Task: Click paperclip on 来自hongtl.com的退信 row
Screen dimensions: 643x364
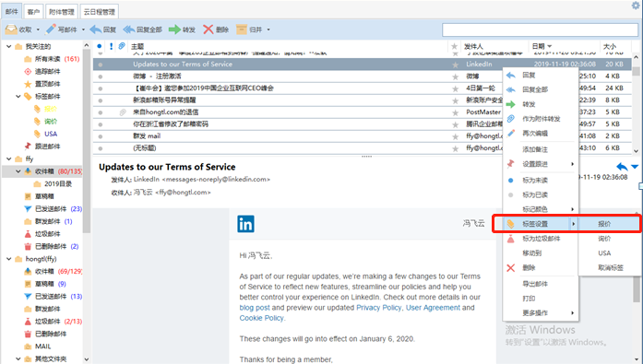Action: [x=122, y=112]
